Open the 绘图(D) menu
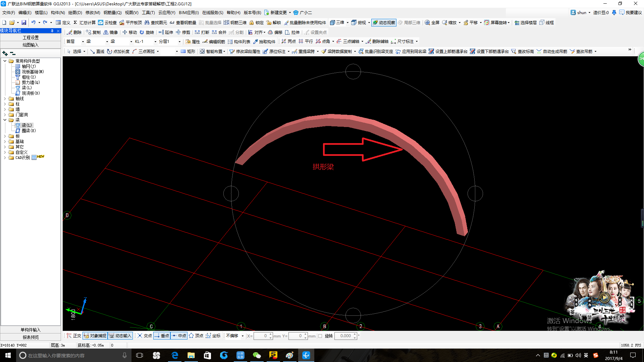This screenshot has height=362, width=644. [75, 12]
